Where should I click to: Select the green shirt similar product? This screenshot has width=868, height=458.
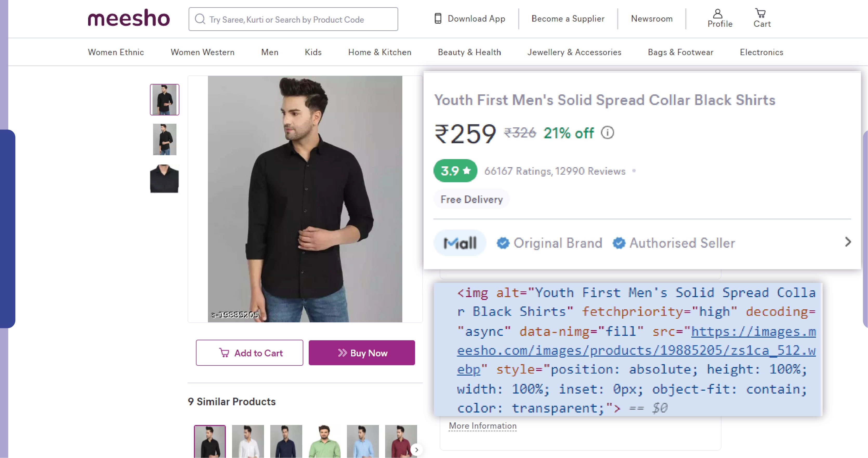[324, 441]
